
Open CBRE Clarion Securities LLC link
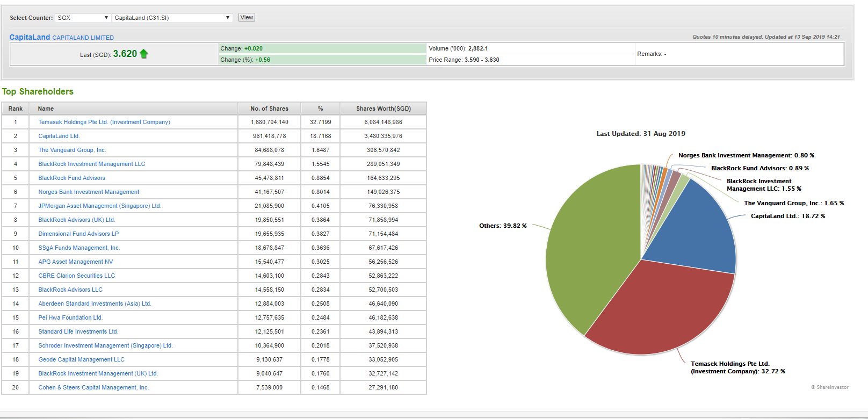[77, 276]
